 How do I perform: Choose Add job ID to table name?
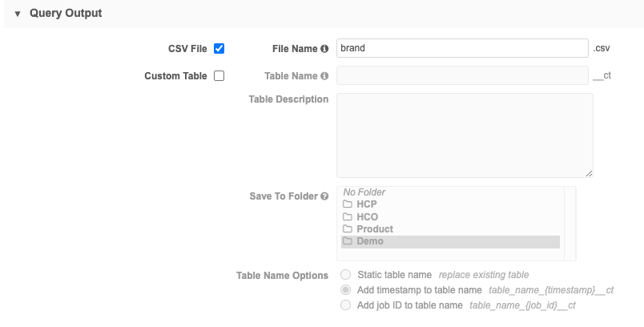pos(346,305)
